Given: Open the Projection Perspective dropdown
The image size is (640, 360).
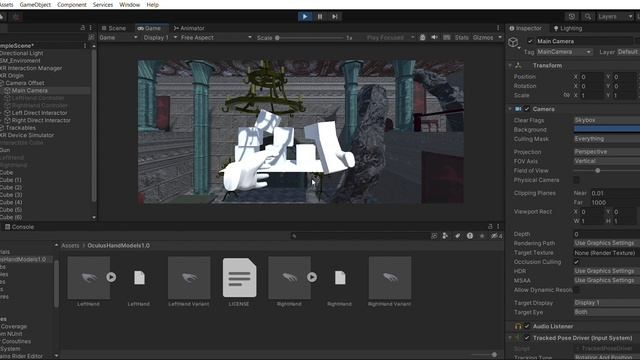Looking at the screenshot, I should point(607,151).
